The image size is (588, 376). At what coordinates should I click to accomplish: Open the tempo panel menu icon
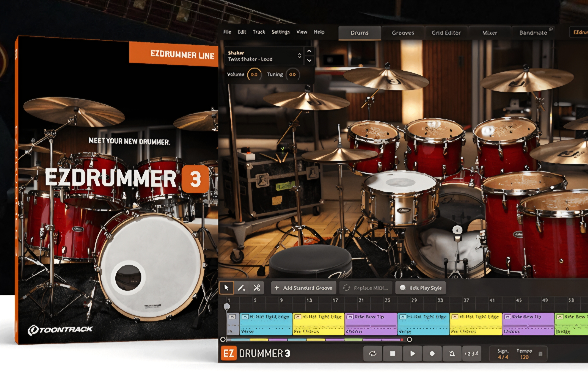pyautogui.click(x=540, y=354)
